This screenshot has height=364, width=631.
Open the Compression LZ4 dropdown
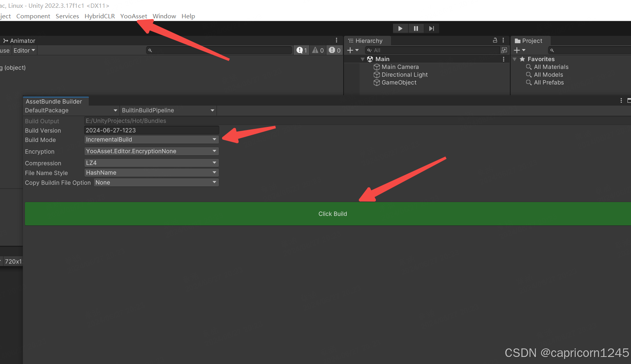152,163
